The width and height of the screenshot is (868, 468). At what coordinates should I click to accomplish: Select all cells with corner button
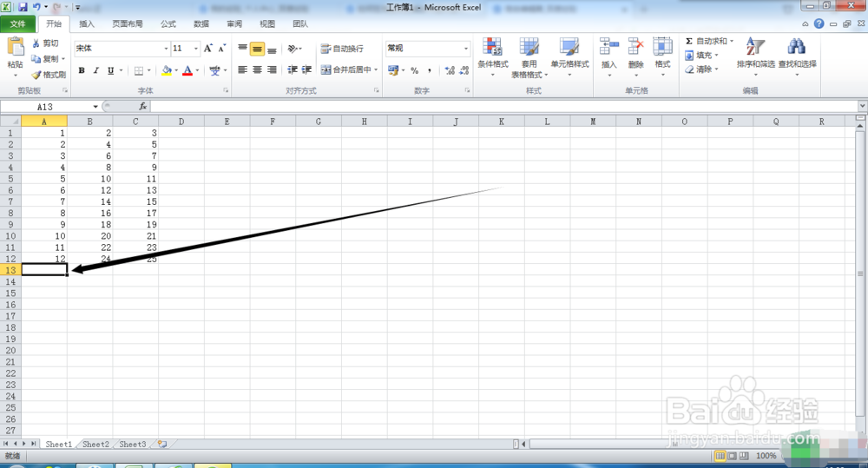[x=10, y=121]
